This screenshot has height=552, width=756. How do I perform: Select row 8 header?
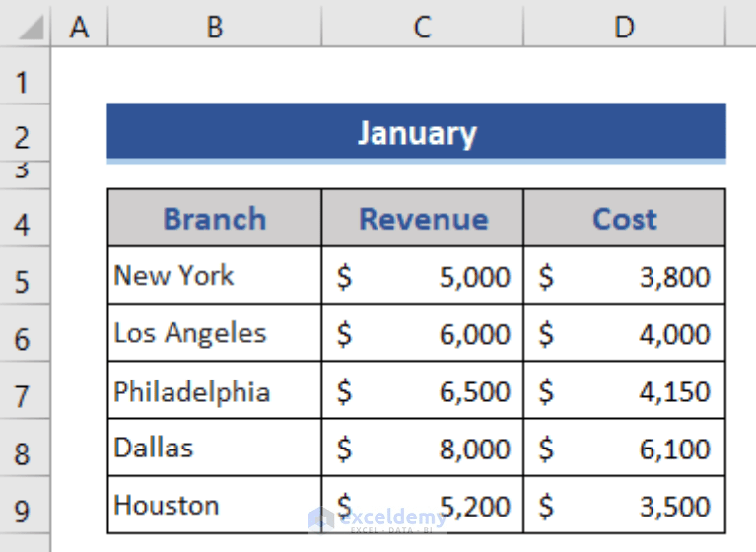[25, 448]
